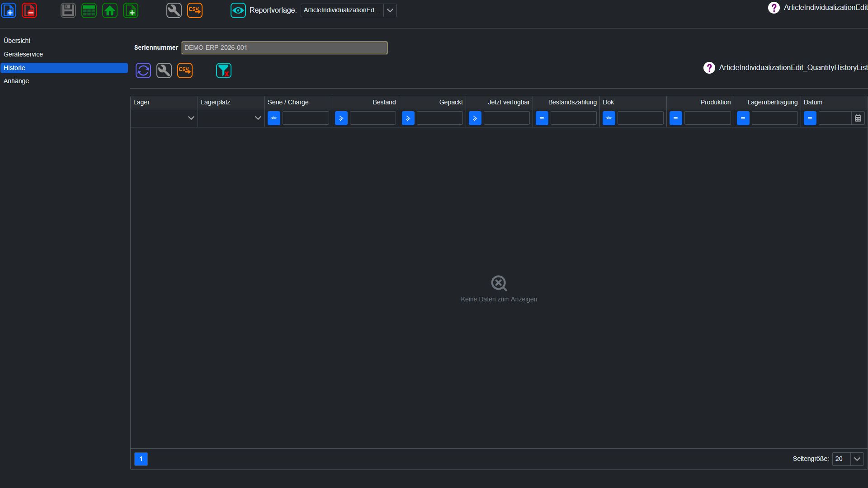Open the Übersicht section
Image resolution: width=868 pixels, height=488 pixels.
pyautogui.click(x=64, y=41)
